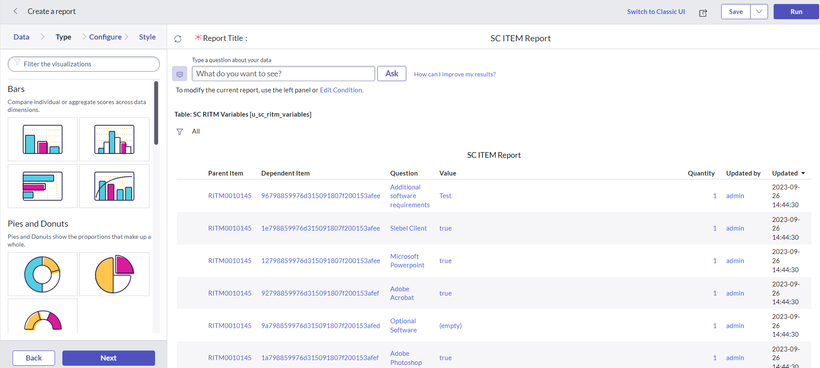The width and height of the screenshot is (820, 368).
Task: Click the Filter the visualizations field
Action: click(x=84, y=64)
